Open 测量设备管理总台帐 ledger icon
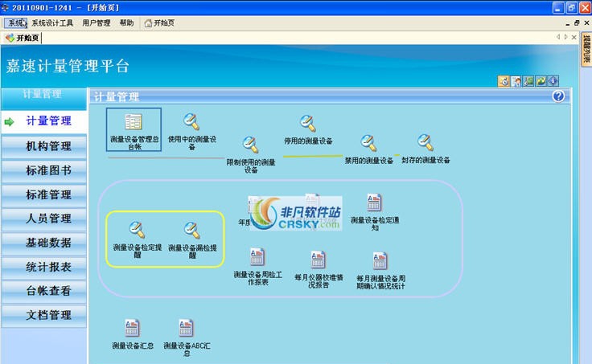Viewport: 592px width, 364px height. (x=134, y=122)
